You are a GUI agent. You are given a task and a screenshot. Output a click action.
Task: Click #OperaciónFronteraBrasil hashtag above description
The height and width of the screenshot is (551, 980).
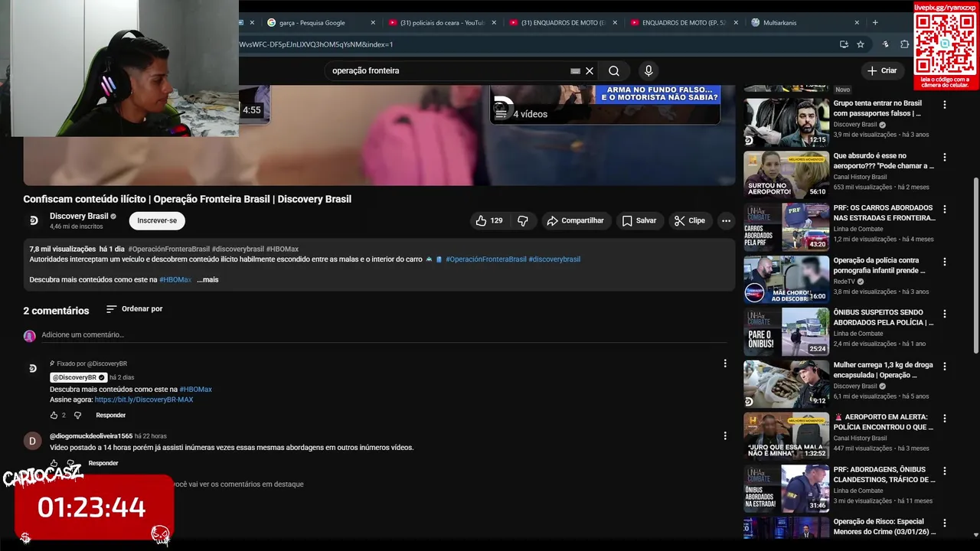(x=169, y=249)
